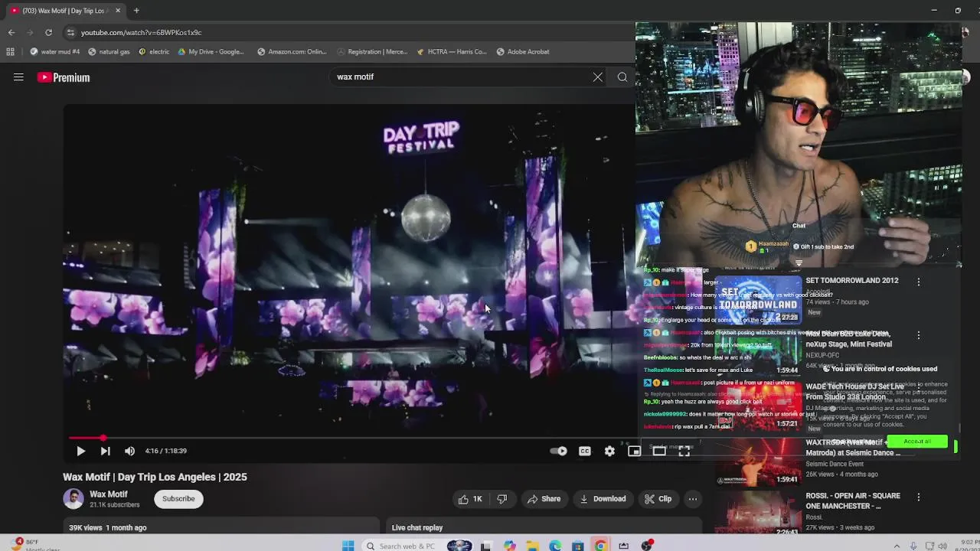Open the player settings gear
980x551 pixels.
[609, 451]
